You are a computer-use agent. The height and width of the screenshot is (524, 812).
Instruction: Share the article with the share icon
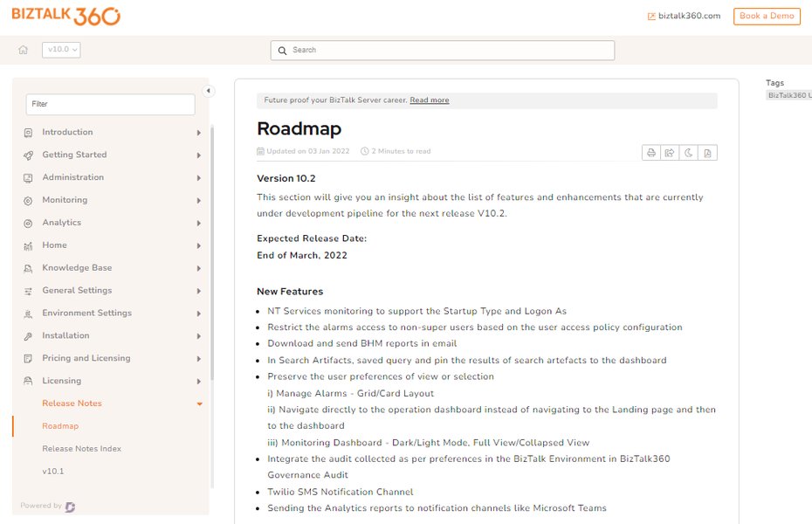(670, 153)
